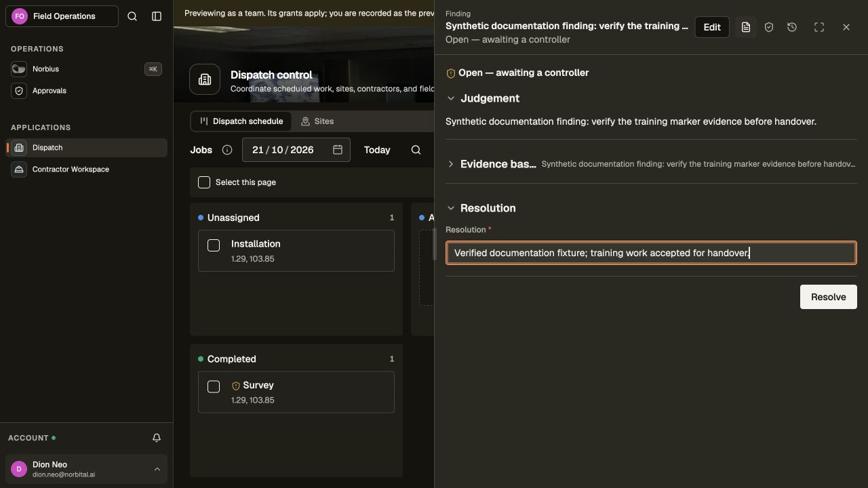The image size is (868, 488).
Task: Click the Dispatch control building icon
Action: pyautogui.click(x=205, y=80)
